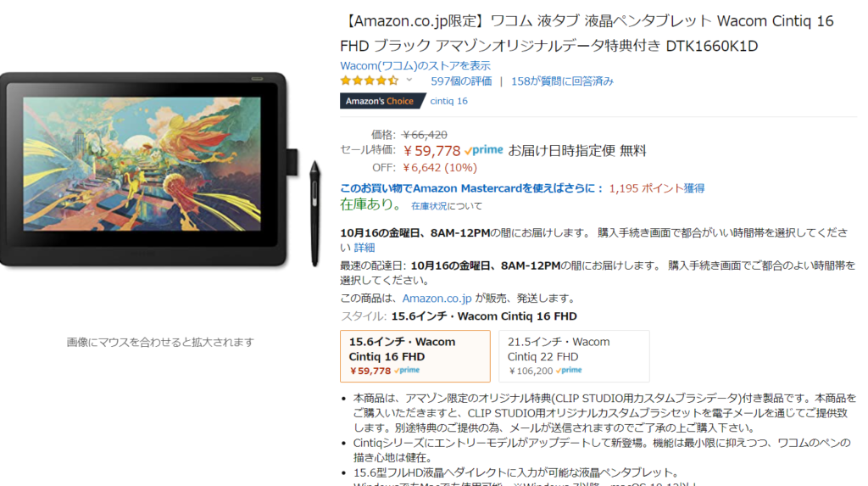Click the cintiq 16 keyword link
868x486 pixels.
[x=448, y=101]
